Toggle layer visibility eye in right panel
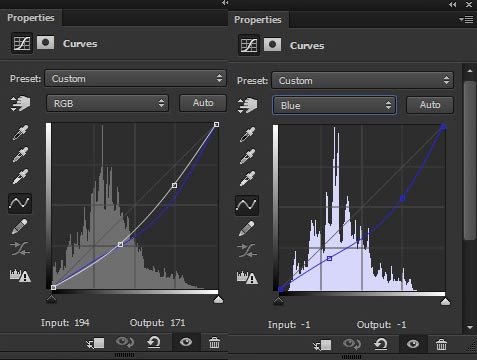The width and height of the screenshot is (477, 360). [x=413, y=344]
